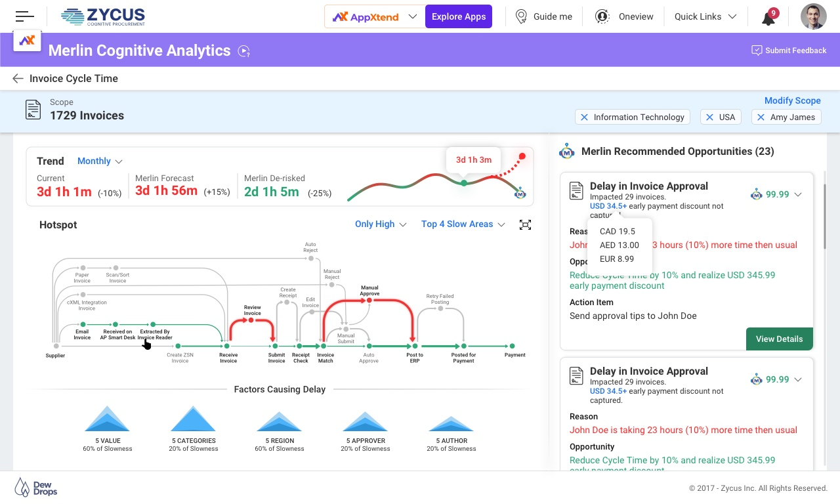Click the back arrow beside Invoice Cycle Time
This screenshot has width=840, height=504.
18,79
